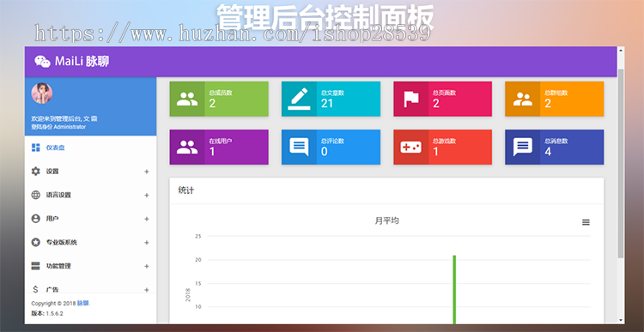Click the dollar sign ads icon
This screenshot has height=332, width=644.
point(35,289)
